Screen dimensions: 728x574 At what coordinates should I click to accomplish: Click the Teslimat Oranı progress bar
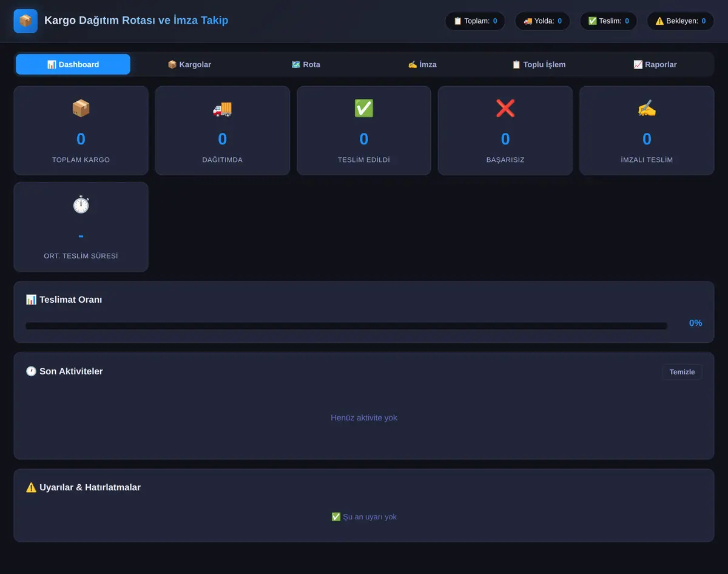coord(346,326)
